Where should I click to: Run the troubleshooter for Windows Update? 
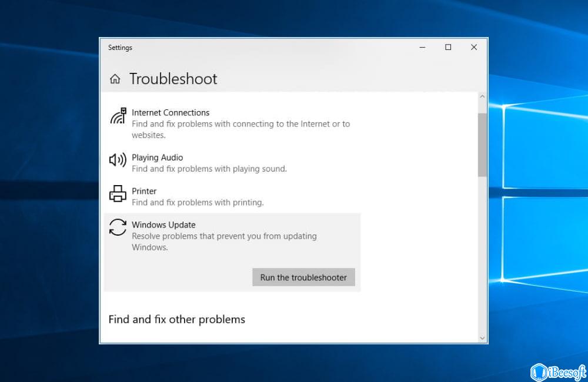[303, 277]
